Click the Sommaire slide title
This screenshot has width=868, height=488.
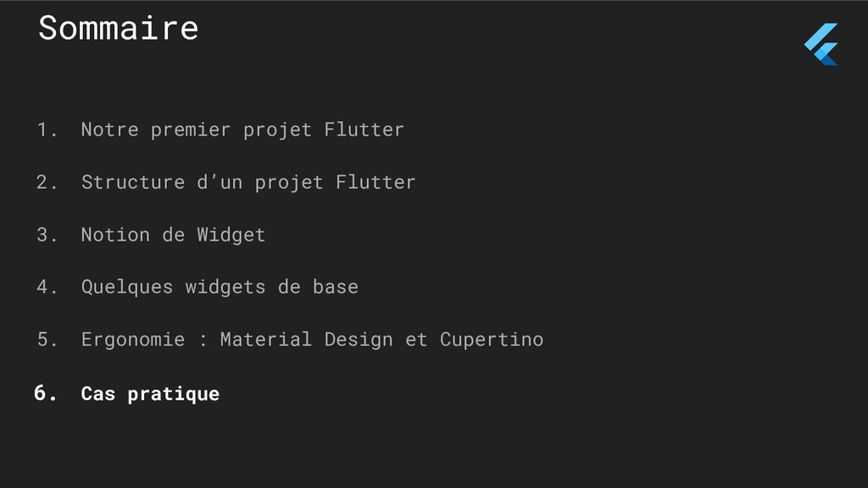(119, 28)
